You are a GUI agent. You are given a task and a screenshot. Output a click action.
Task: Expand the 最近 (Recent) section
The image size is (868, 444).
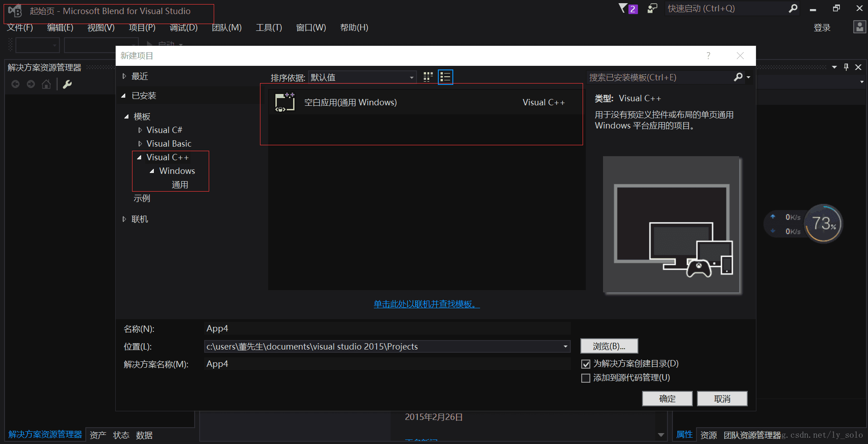124,76
